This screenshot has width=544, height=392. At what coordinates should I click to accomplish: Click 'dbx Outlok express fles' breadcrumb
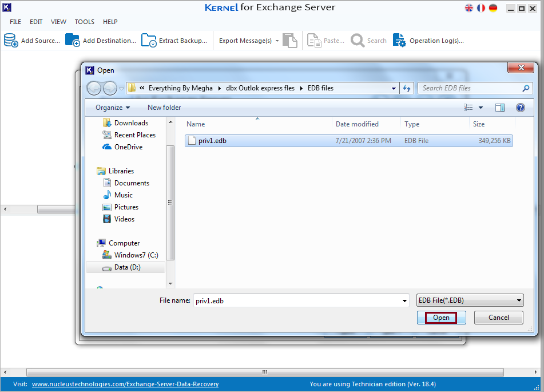pyautogui.click(x=260, y=88)
